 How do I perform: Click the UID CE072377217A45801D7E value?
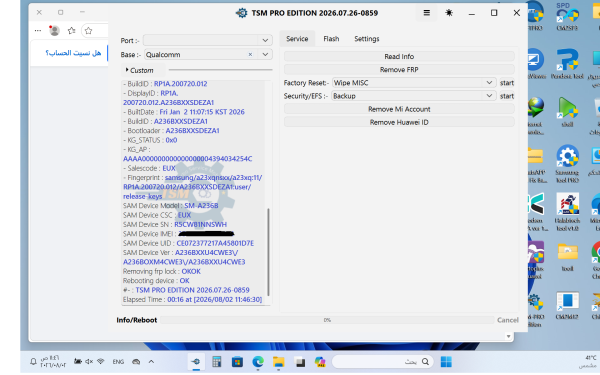(x=215, y=243)
